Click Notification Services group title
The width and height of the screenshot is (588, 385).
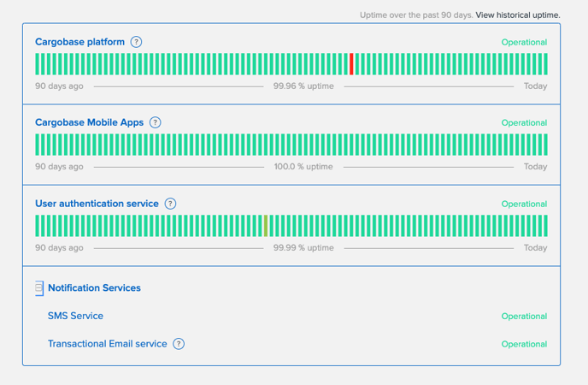(x=95, y=287)
